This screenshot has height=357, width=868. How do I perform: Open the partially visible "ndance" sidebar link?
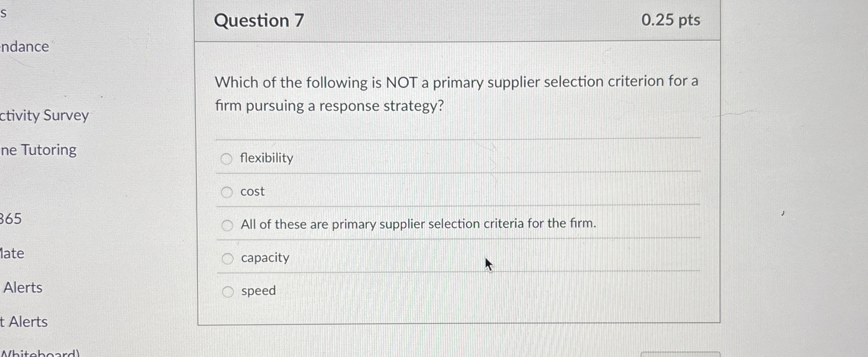25,47
